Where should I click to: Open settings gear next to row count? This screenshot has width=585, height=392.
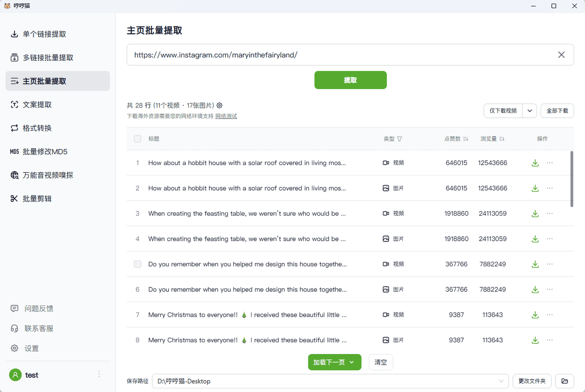(219, 105)
